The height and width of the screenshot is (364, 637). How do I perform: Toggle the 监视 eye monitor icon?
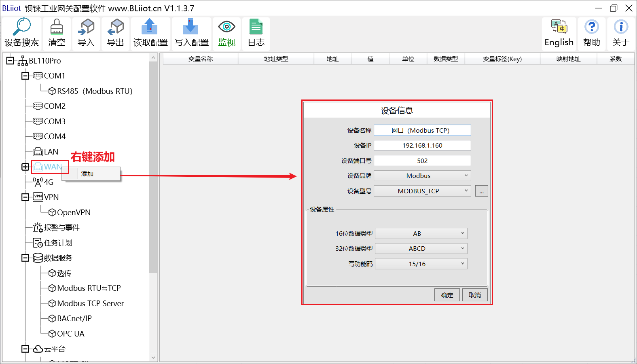[x=227, y=27]
